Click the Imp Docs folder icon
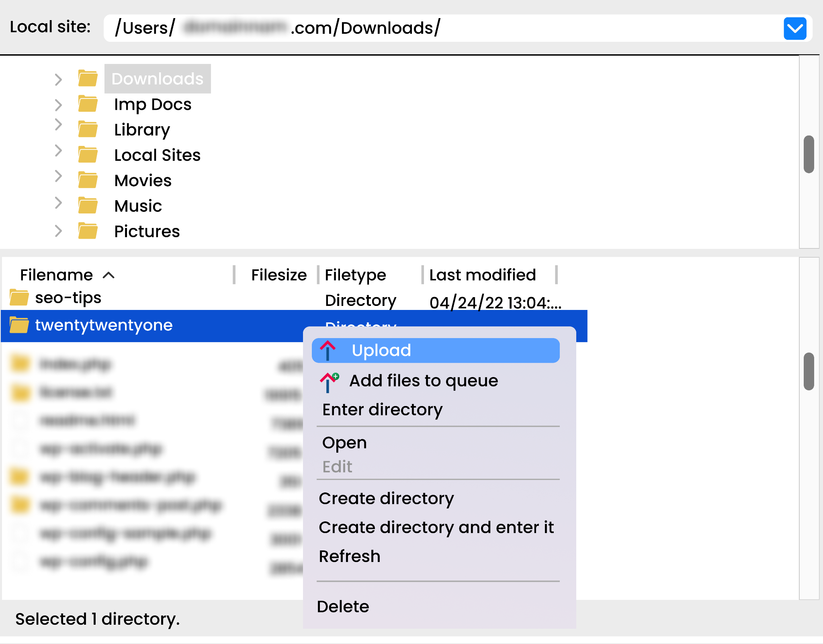Image resolution: width=823 pixels, height=644 pixels. tap(88, 104)
